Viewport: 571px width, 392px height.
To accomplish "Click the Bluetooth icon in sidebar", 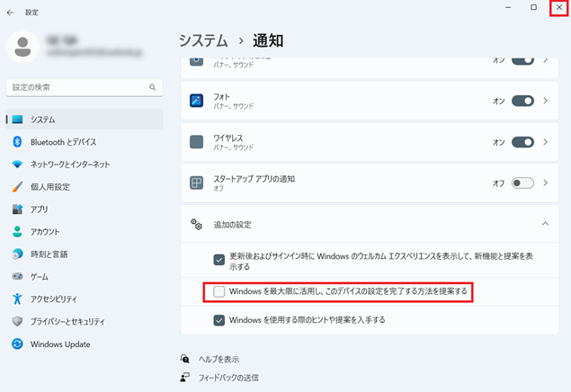I will [17, 141].
